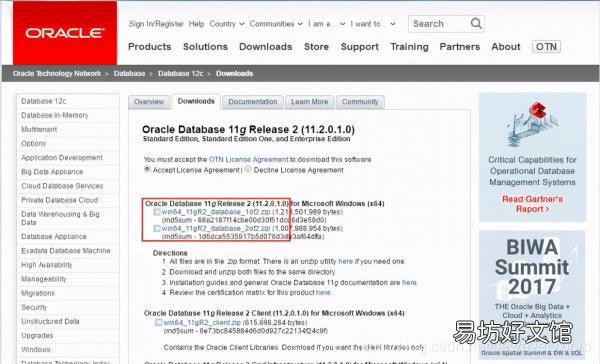Click Database 12c breadcrumb link
600x364 pixels.
181,73
